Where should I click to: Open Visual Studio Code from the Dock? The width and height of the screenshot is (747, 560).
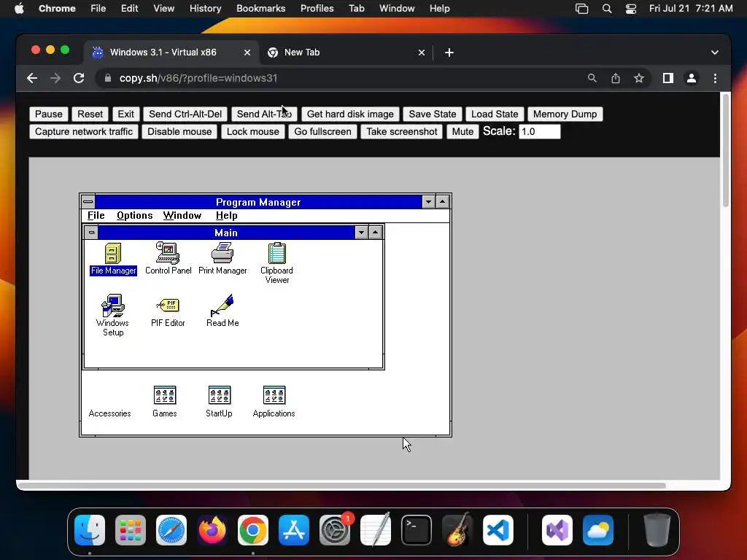[x=498, y=530]
